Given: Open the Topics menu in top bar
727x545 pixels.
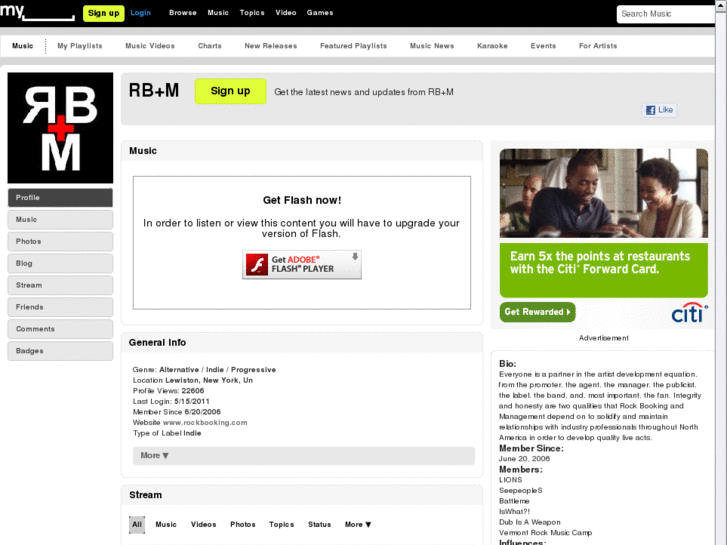Looking at the screenshot, I should click(x=252, y=13).
